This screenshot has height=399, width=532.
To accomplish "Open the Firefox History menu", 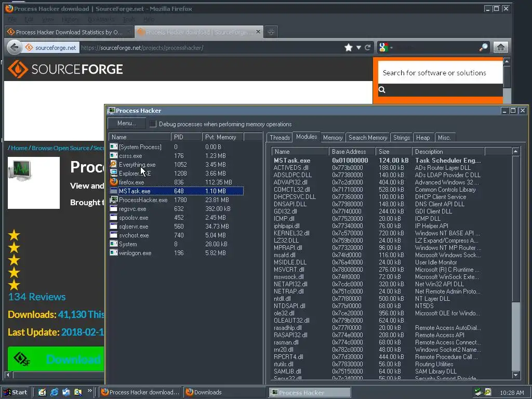I will [70, 19].
